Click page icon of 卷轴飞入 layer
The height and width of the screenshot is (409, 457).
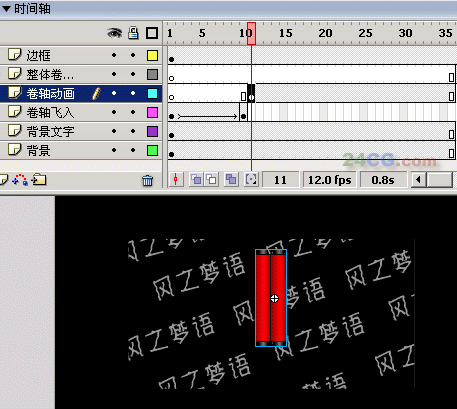(15, 111)
